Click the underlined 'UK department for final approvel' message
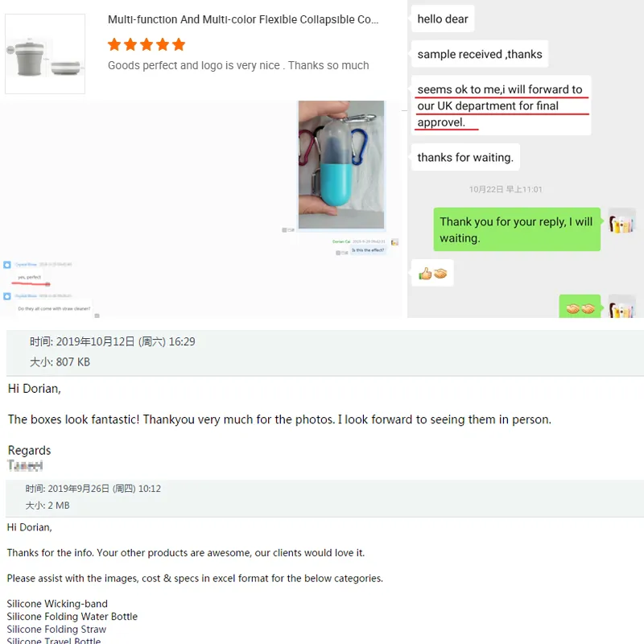This screenshot has height=644, width=644. point(501,105)
